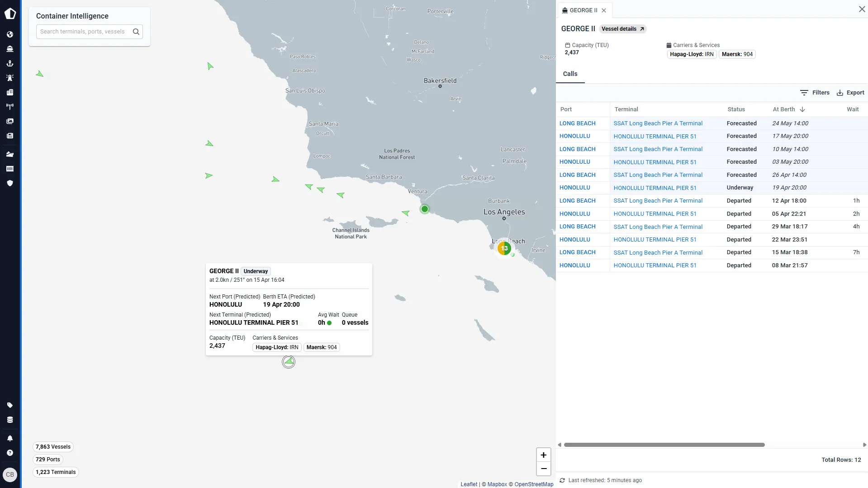Zoom out on the map
This screenshot has height=488, width=868.
tap(544, 469)
